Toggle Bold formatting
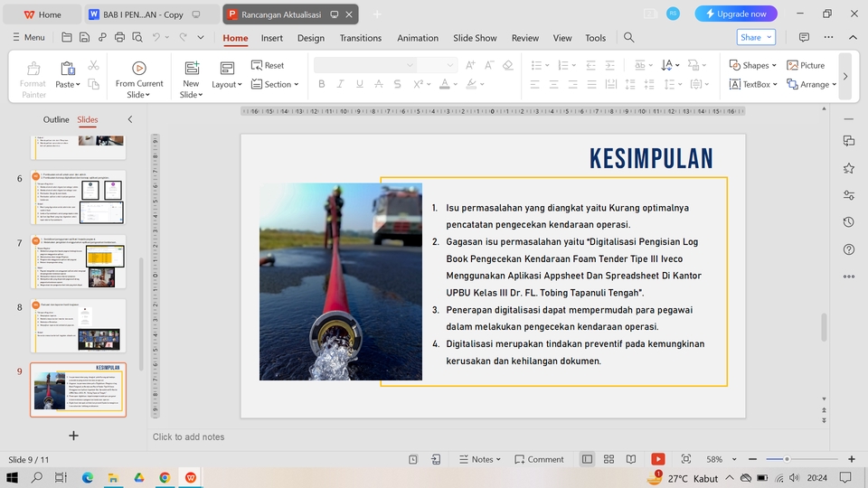 click(322, 84)
